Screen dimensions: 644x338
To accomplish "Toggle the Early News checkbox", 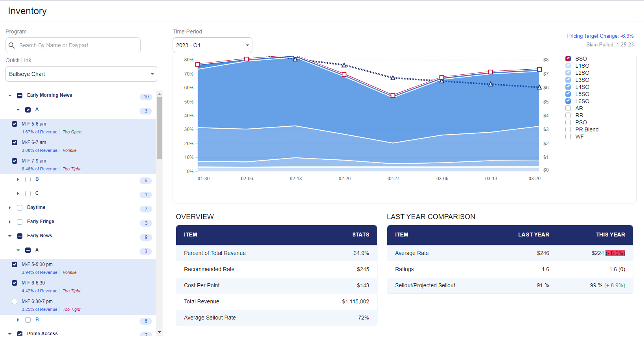I will point(20,236).
